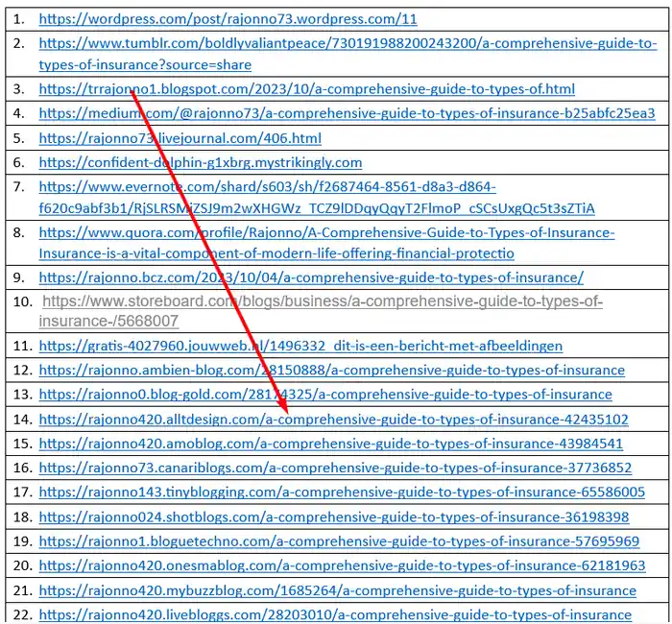Open the rajonno420.alltdesign.com link
The height and width of the screenshot is (624, 672).
tap(333, 420)
